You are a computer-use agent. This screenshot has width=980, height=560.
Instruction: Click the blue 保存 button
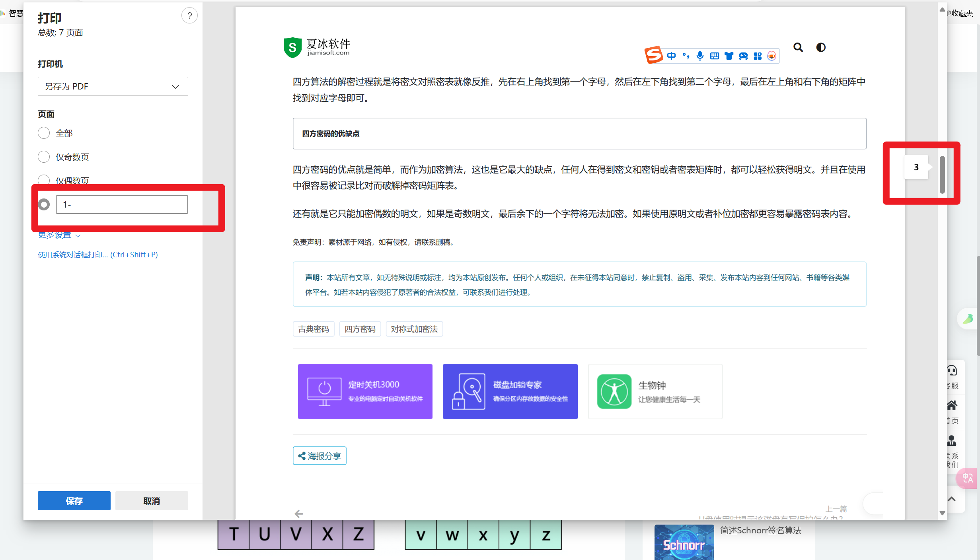click(74, 501)
